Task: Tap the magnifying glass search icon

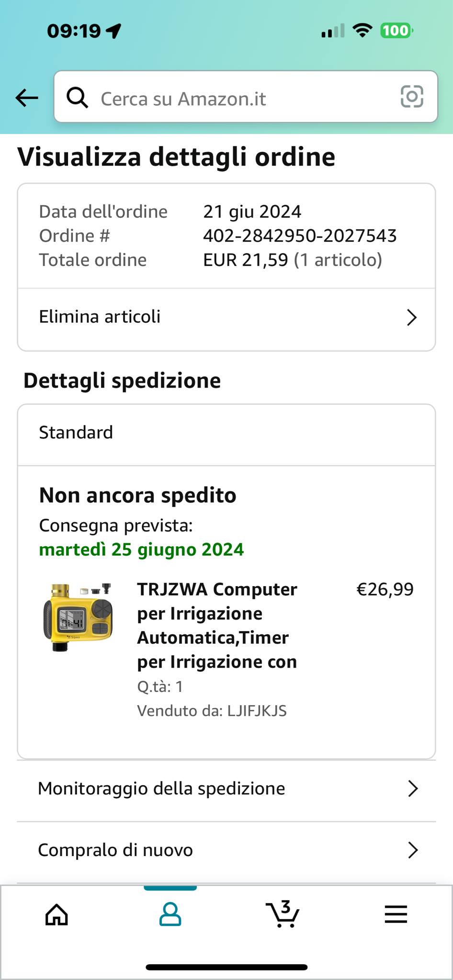Action: 77,98
